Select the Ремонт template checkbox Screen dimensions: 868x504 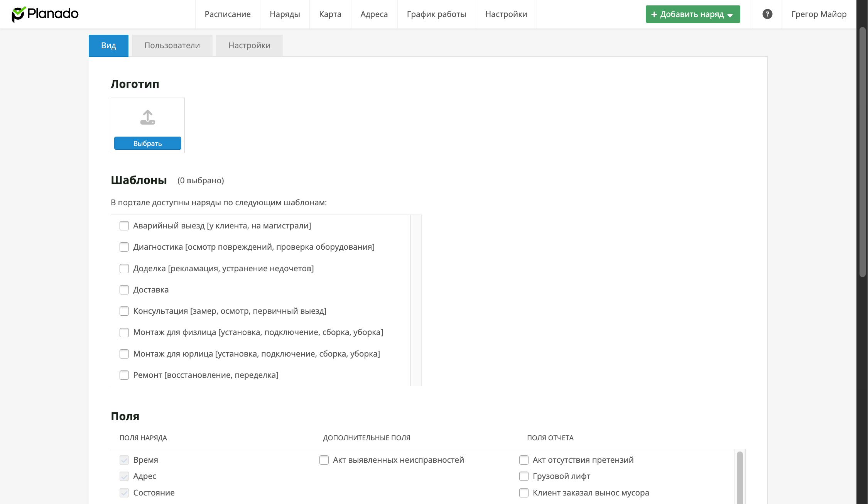pyautogui.click(x=124, y=375)
